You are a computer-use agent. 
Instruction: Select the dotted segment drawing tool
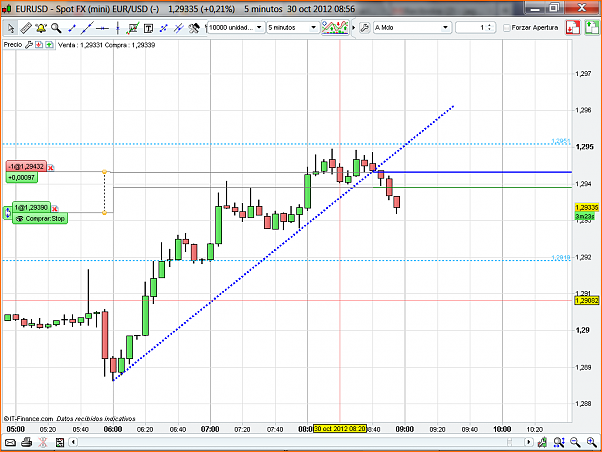[x=164, y=28]
